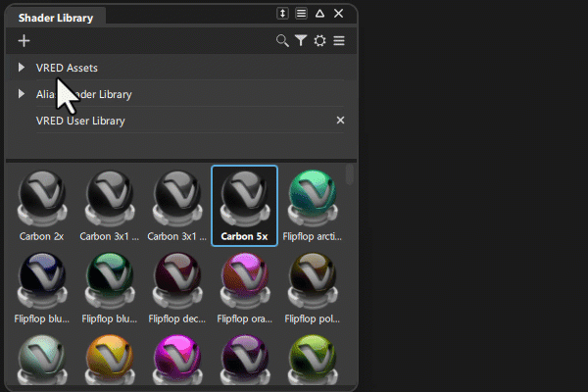Select the maroon Flipflop dec... material
588x392 pixels.
[177, 280]
